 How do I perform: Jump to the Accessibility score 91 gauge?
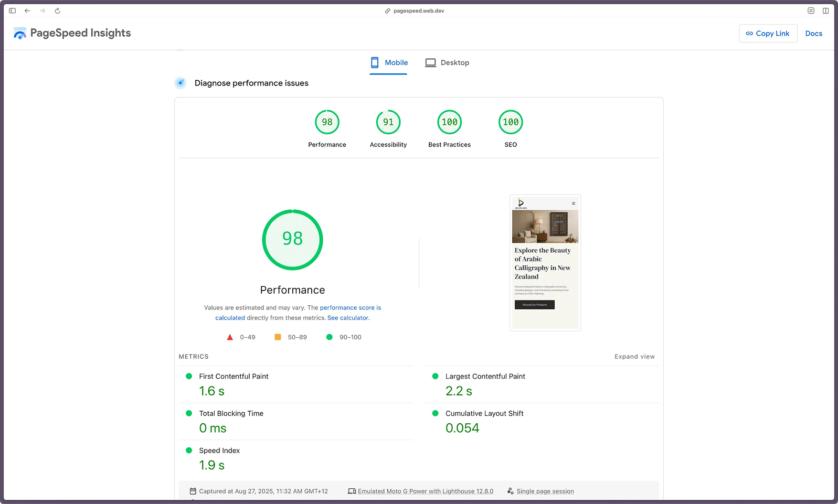click(x=388, y=122)
